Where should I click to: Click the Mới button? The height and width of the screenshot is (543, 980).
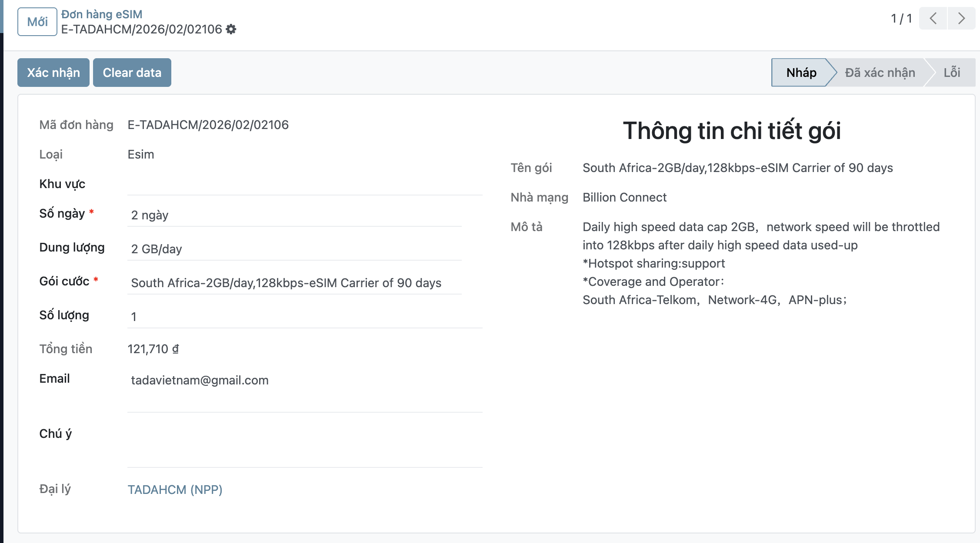[37, 22]
